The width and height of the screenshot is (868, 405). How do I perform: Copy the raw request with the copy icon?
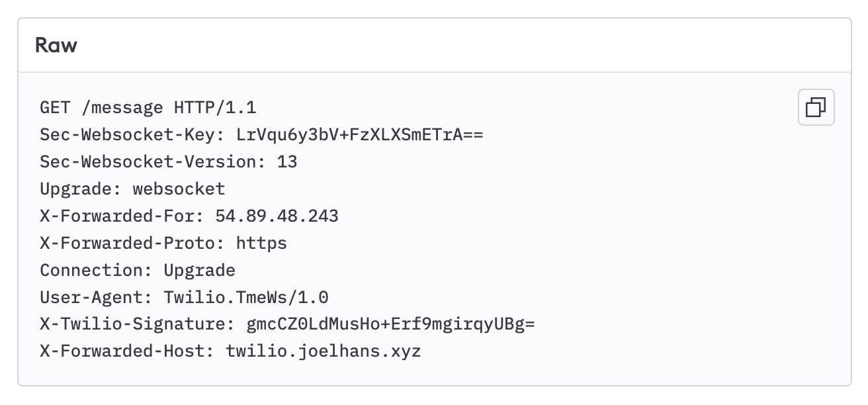click(x=816, y=107)
